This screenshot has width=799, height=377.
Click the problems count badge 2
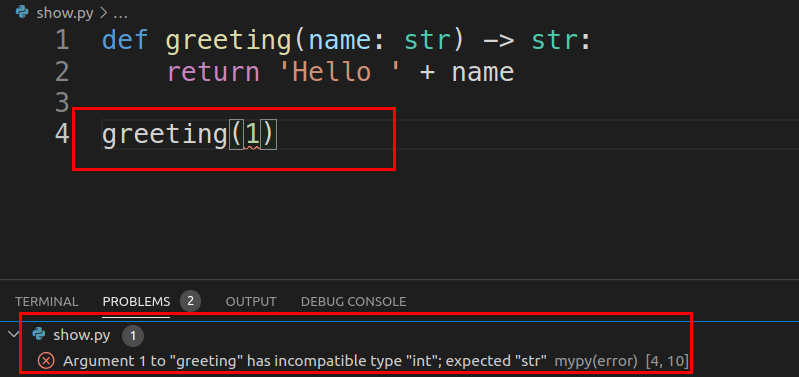(190, 302)
